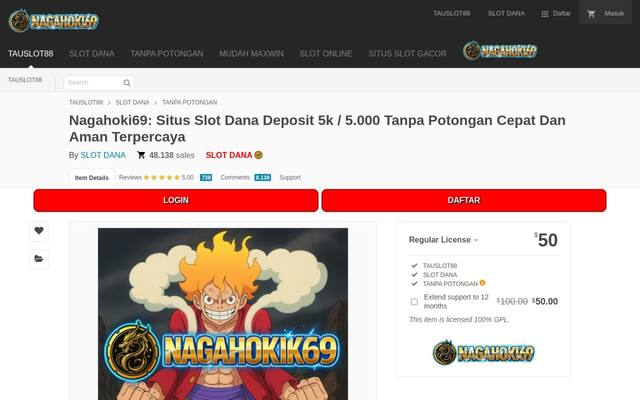Image resolution: width=640 pixels, height=400 pixels.
Task: Select SLOT ONLINE in navigation bar
Action: click(x=326, y=53)
